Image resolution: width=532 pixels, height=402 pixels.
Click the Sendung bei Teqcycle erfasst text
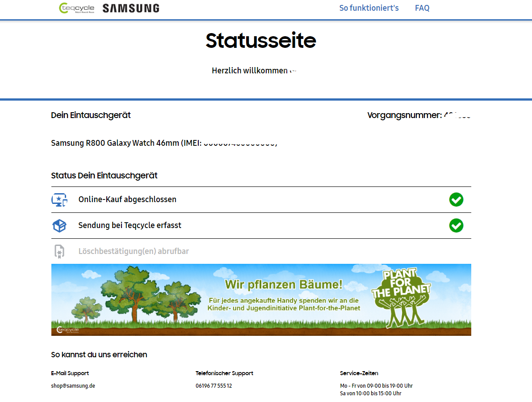coord(130,225)
